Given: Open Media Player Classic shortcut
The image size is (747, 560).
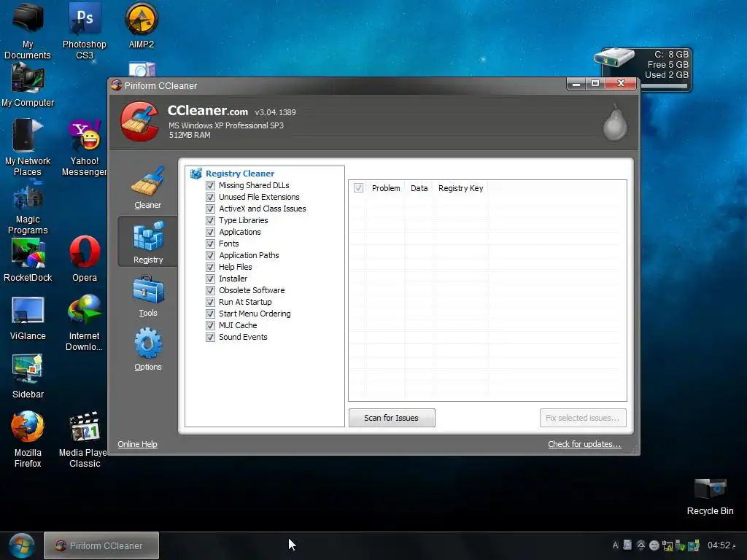Looking at the screenshot, I should coord(85,439).
